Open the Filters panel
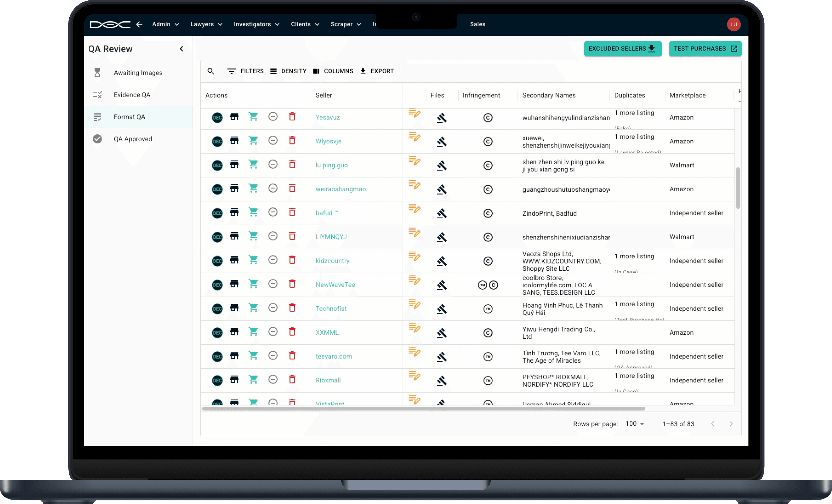This screenshot has width=832, height=504. click(x=245, y=71)
